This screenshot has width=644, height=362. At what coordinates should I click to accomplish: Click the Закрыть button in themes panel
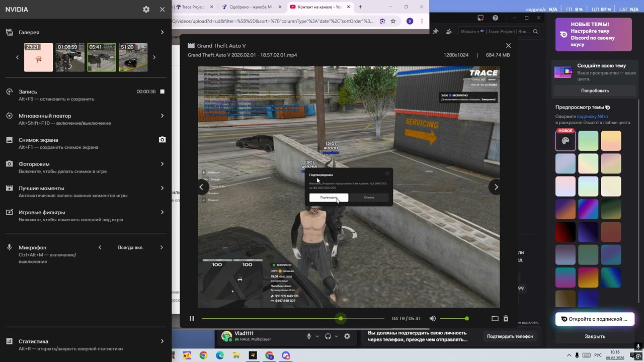595,336
